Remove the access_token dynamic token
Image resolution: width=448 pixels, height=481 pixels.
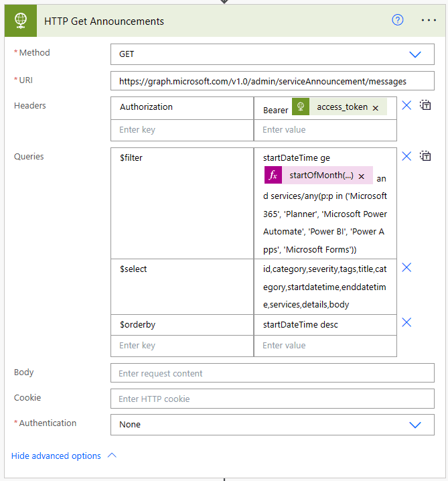pos(375,108)
